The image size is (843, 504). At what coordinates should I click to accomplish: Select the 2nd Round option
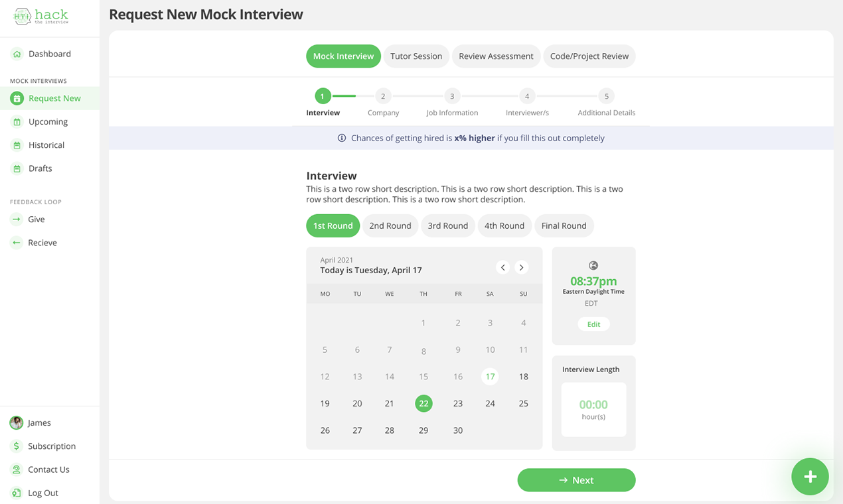pyautogui.click(x=390, y=225)
